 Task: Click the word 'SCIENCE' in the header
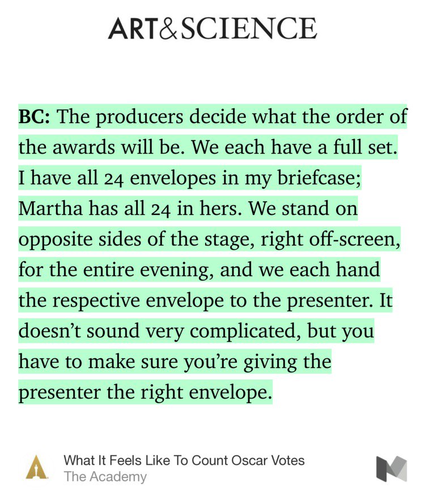coord(249,28)
